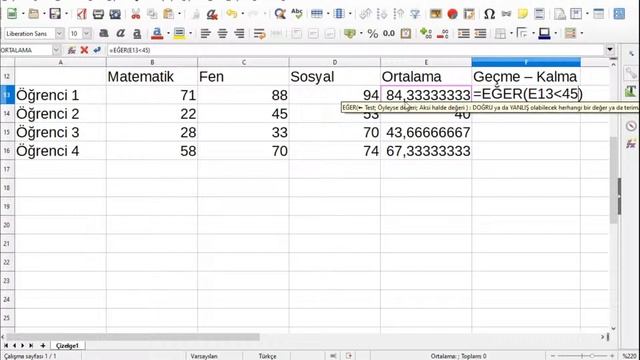
Task: Activate the Clone Formatting paintbrush
Action: pos(196,14)
